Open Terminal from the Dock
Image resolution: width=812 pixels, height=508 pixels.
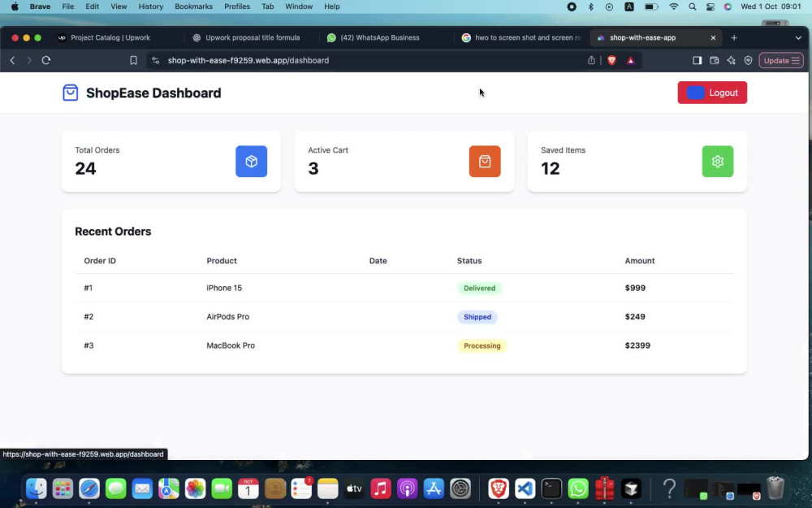coord(551,488)
